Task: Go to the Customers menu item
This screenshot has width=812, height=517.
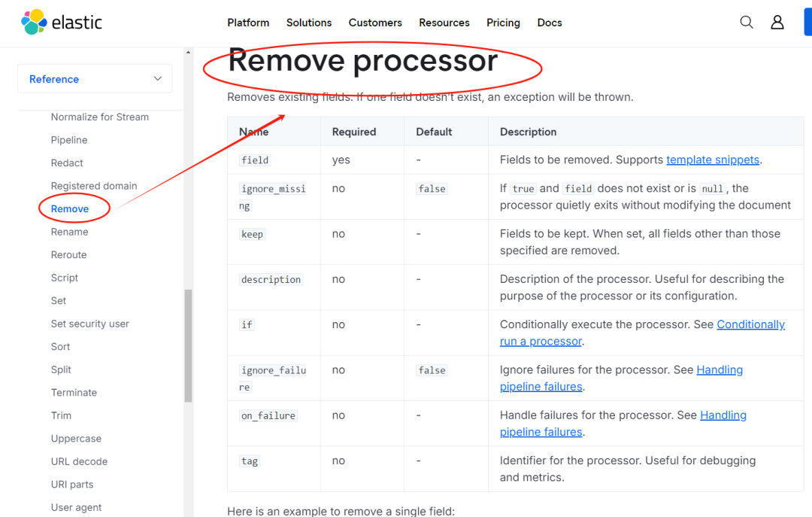Action: point(375,23)
